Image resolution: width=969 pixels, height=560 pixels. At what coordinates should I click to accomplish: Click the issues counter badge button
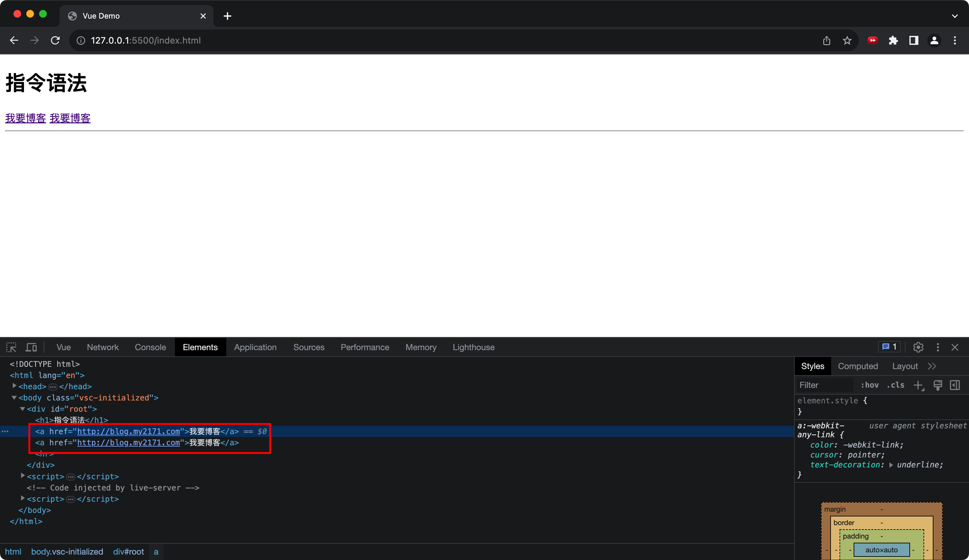pyautogui.click(x=889, y=347)
